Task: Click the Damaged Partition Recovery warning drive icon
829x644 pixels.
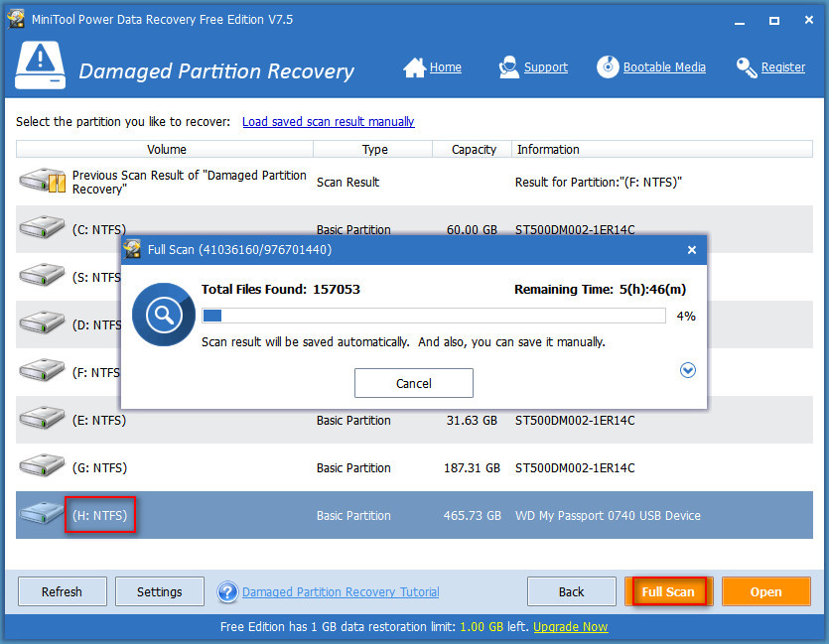Action: (40, 65)
